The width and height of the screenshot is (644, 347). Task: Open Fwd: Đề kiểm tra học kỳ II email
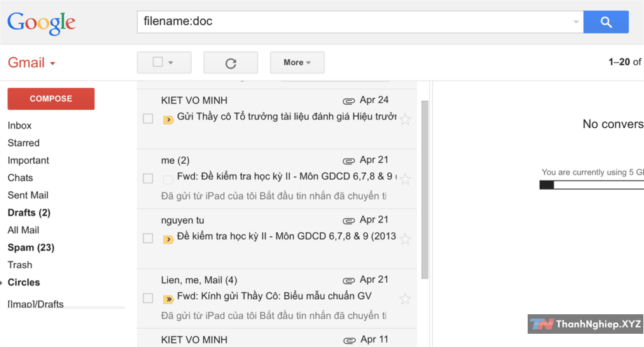[x=277, y=179]
